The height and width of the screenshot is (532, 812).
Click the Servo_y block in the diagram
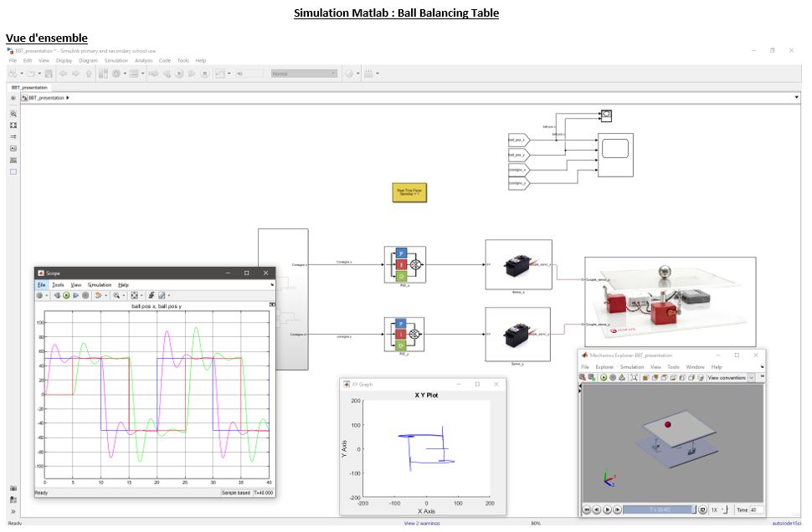[518, 335]
